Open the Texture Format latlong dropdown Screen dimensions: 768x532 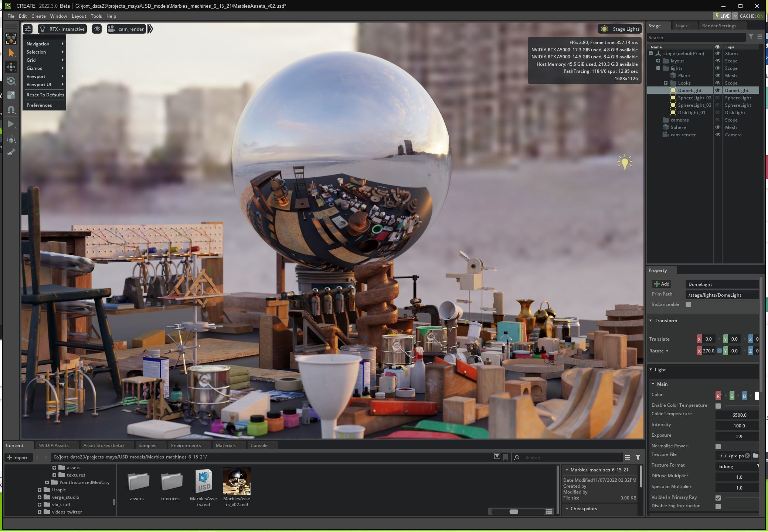[737, 467]
